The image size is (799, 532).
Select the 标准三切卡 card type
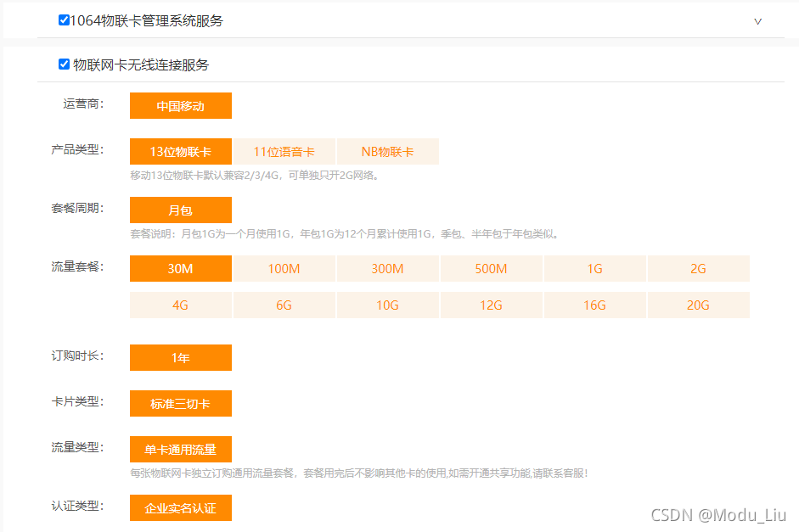point(180,404)
